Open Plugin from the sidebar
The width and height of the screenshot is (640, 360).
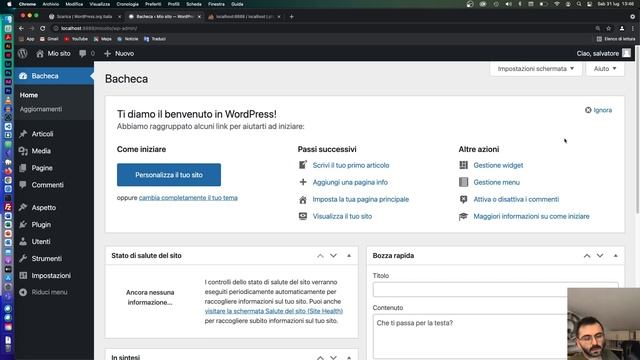[41, 224]
